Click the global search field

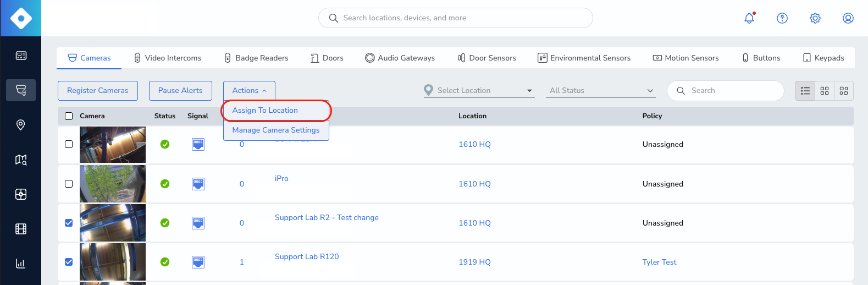pos(456,18)
